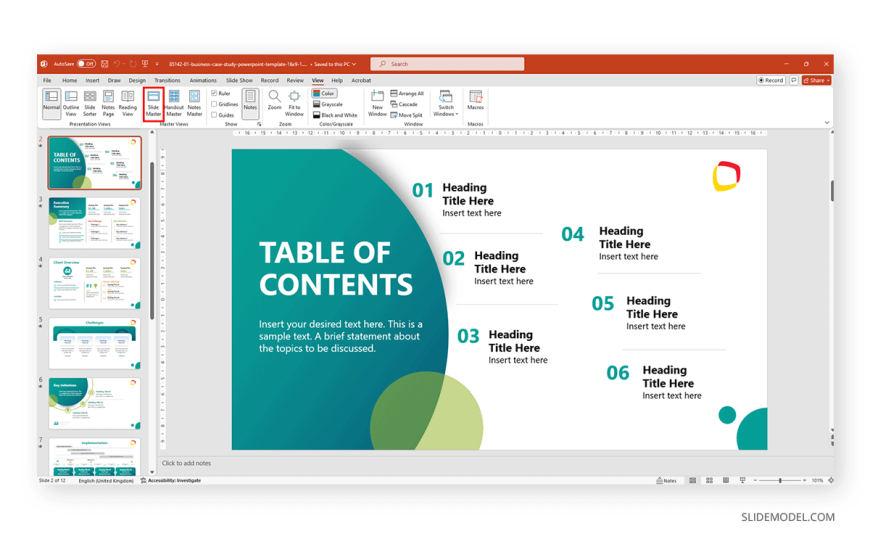Adjust the zoom slider handle
Screen dimensions: 870x539
(x=780, y=481)
